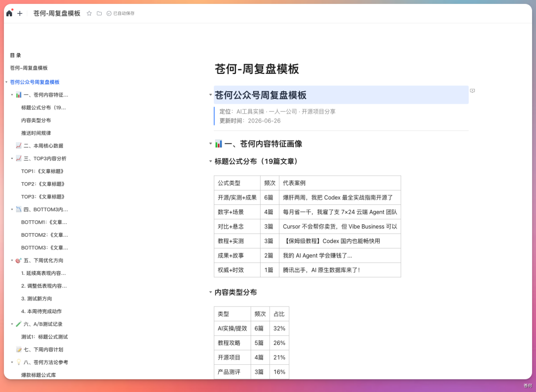Image resolution: width=536 pixels, height=392 pixels.
Task: Click the auto-saved status indicator
Action: (121, 13)
